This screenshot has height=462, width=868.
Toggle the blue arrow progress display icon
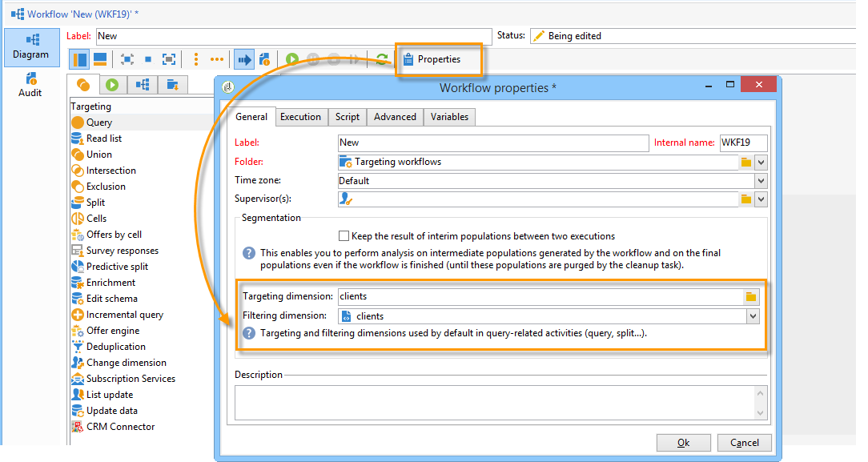[244, 59]
